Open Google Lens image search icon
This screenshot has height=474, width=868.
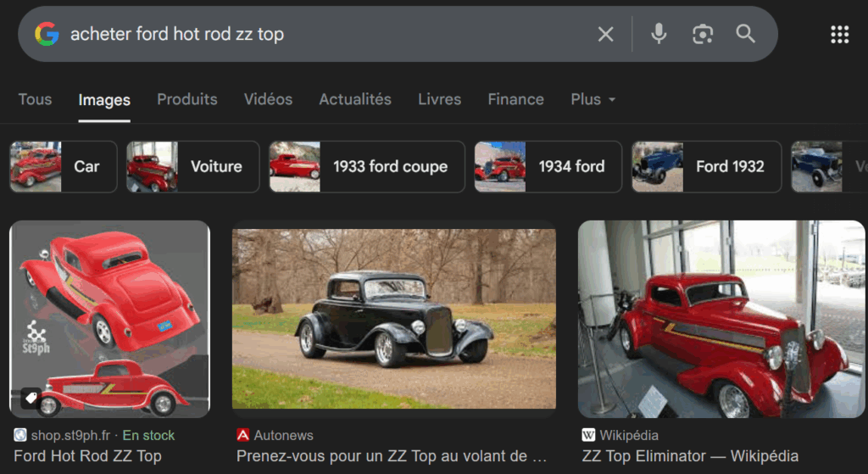(x=702, y=34)
